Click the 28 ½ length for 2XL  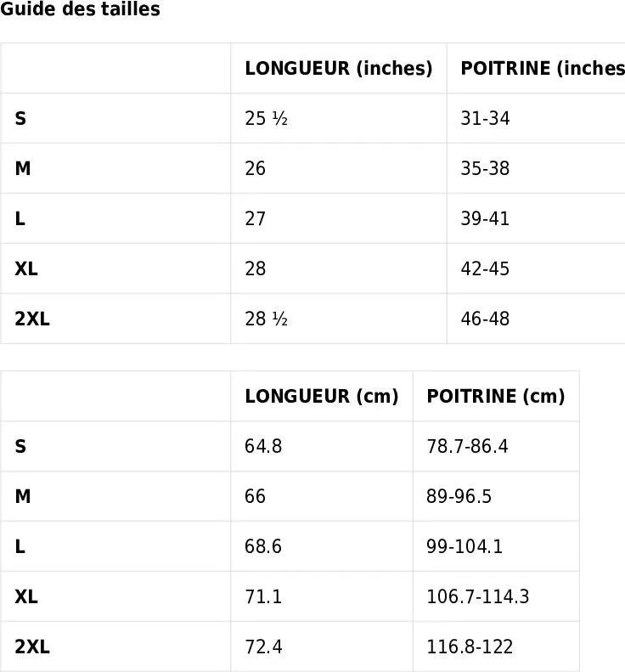pos(266,319)
